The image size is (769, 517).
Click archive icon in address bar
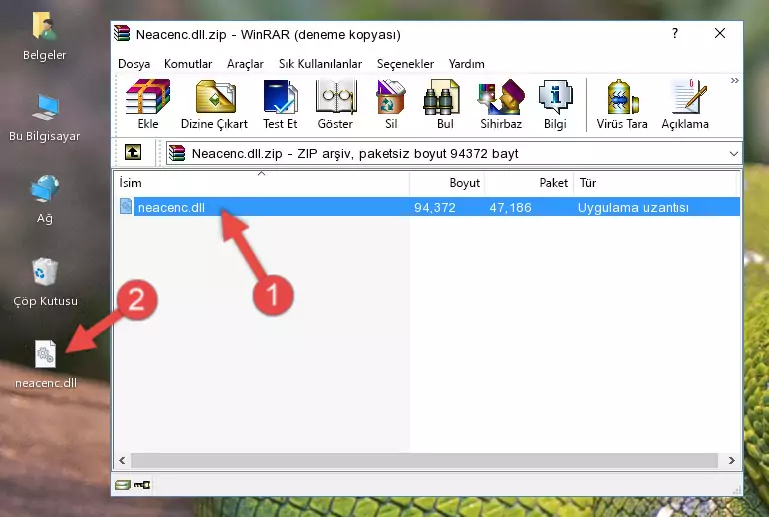coord(177,154)
